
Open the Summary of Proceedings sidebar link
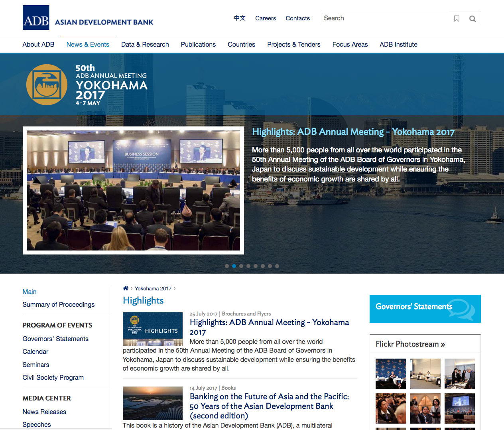click(x=59, y=304)
